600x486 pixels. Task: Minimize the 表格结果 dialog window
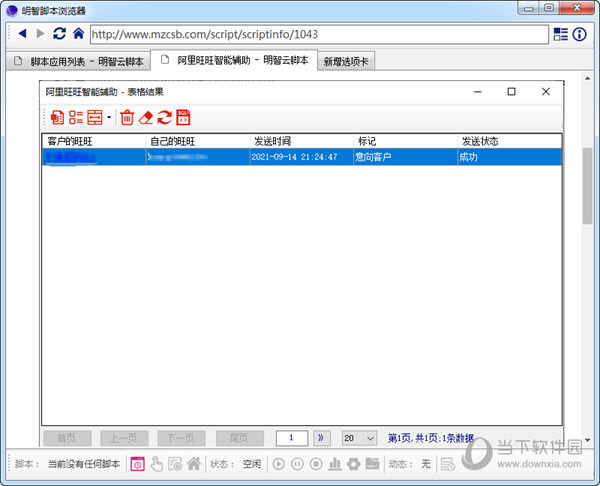coord(478,92)
